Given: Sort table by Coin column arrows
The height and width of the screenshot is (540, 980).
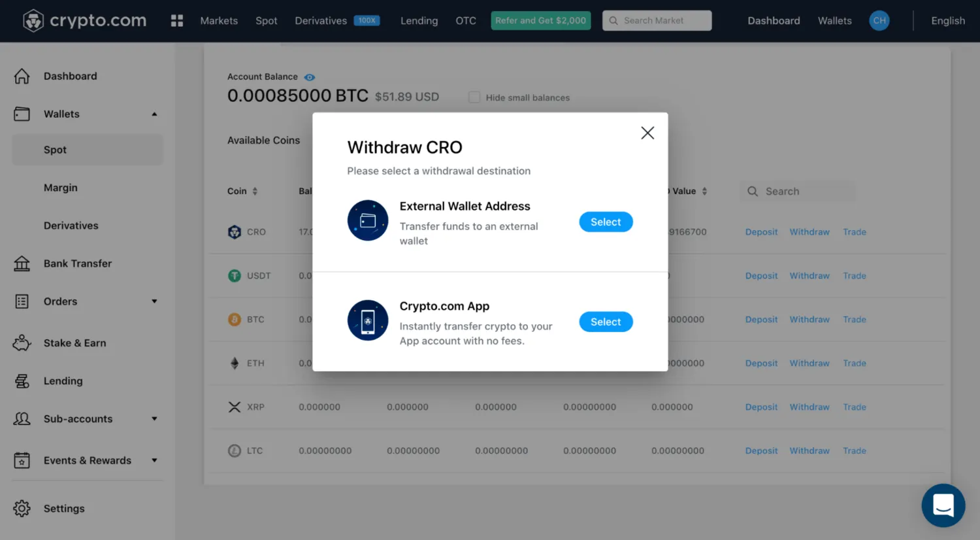Looking at the screenshot, I should (255, 192).
